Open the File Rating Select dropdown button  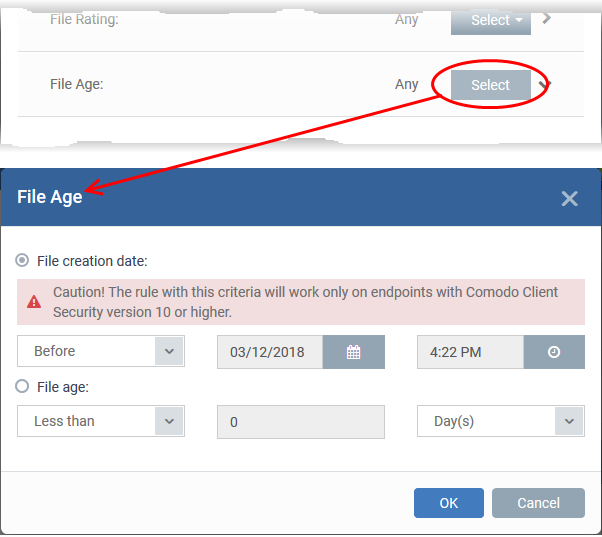491,20
